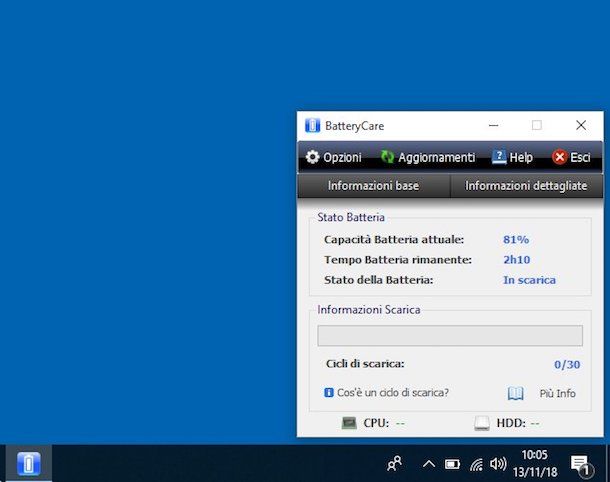Click the CPU chip icon
Viewport: 610px width, 482px height.
pyautogui.click(x=349, y=423)
